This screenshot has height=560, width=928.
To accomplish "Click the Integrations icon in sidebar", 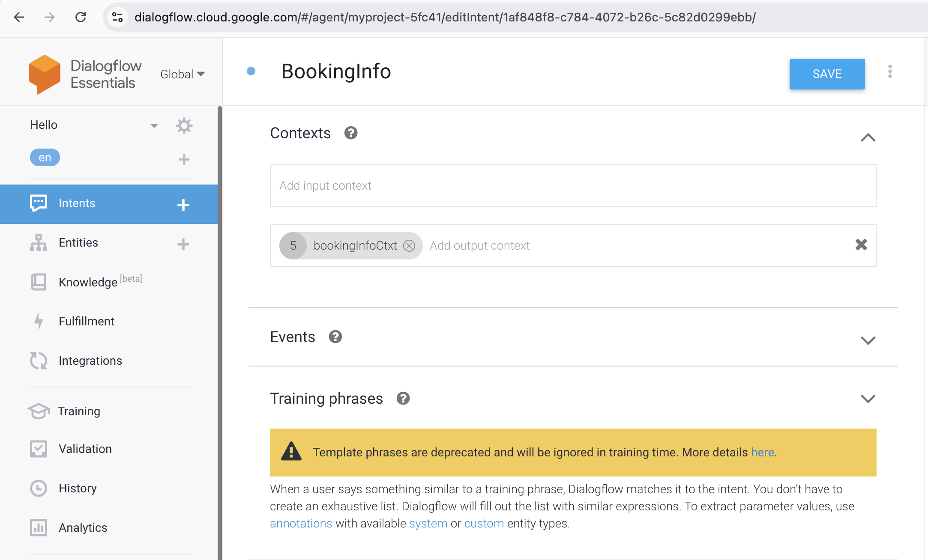I will pos(38,360).
